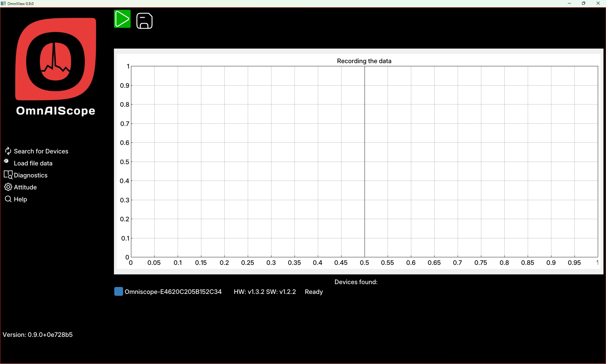Click the Diagnostics magnifier-box icon
The height and width of the screenshot is (364, 606).
pos(8,175)
